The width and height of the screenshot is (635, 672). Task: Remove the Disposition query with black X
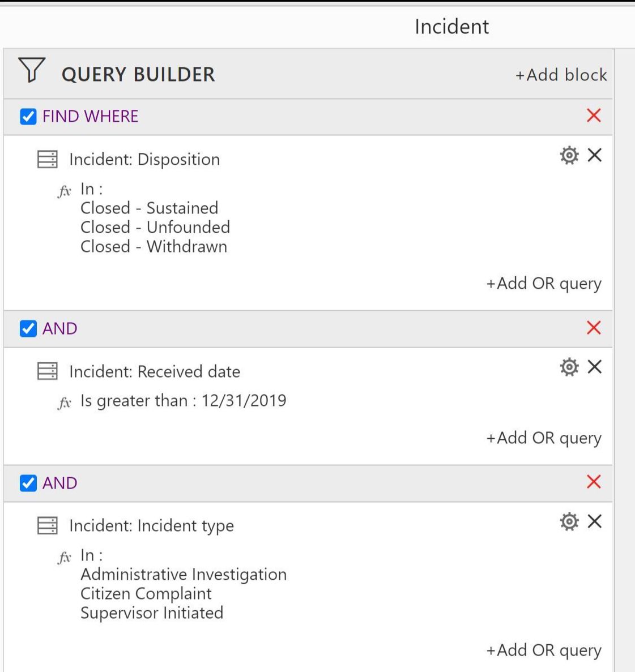tap(595, 155)
